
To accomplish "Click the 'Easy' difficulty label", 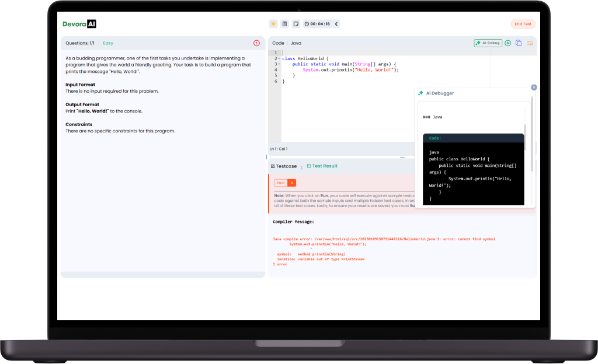I will pos(108,43).
